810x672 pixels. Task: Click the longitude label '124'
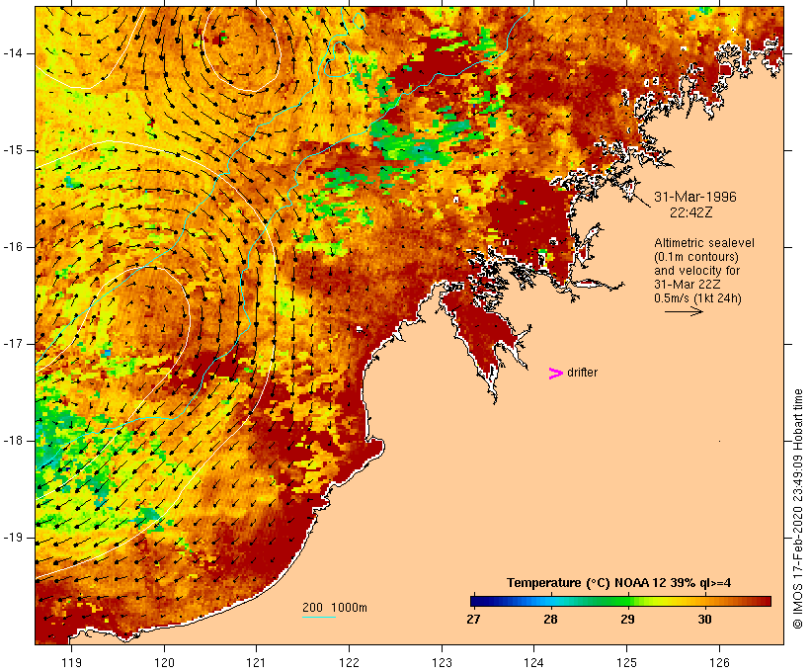534,662
